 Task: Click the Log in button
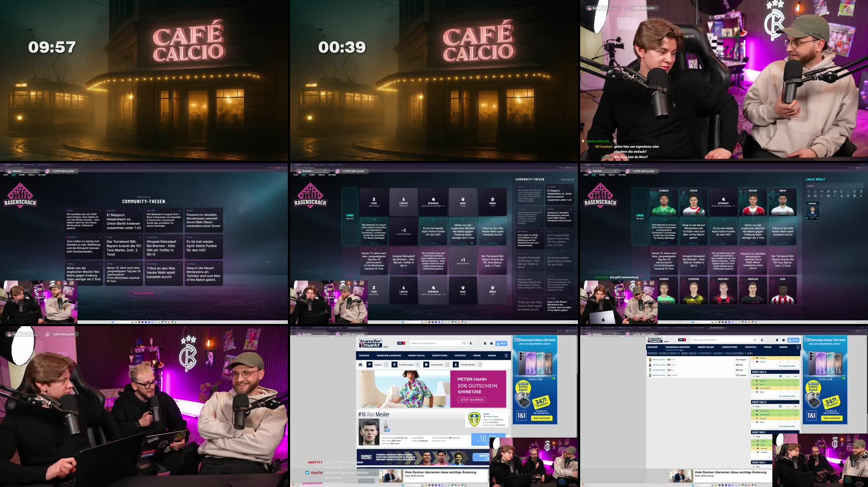[501, 343]
